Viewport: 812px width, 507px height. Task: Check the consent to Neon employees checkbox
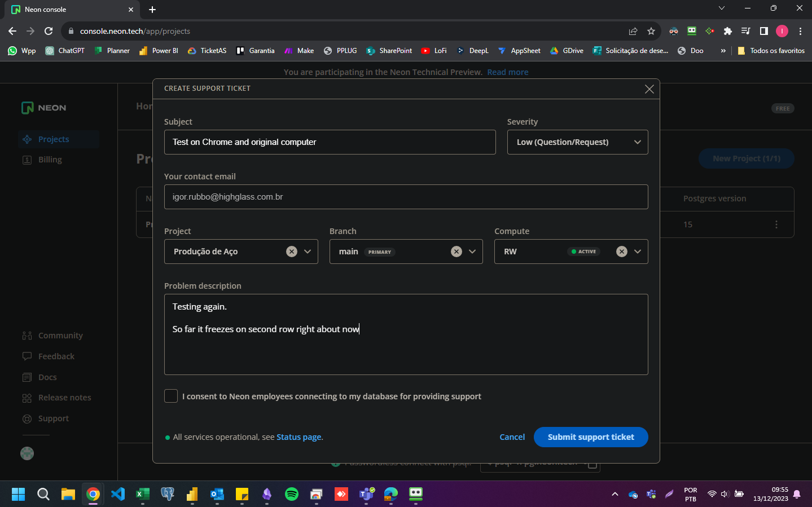click(x=171, y=396)
